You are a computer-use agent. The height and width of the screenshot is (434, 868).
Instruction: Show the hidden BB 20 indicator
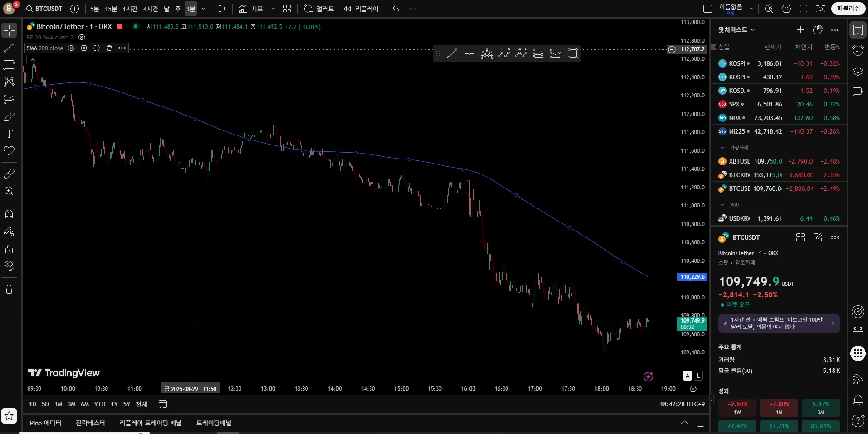pos(82,37)
